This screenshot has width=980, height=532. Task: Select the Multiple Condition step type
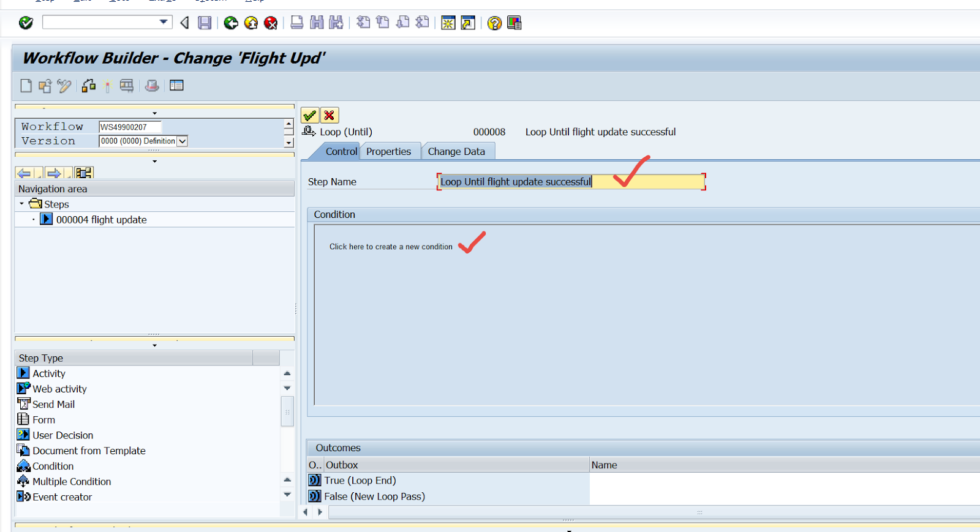click(72, 482)
